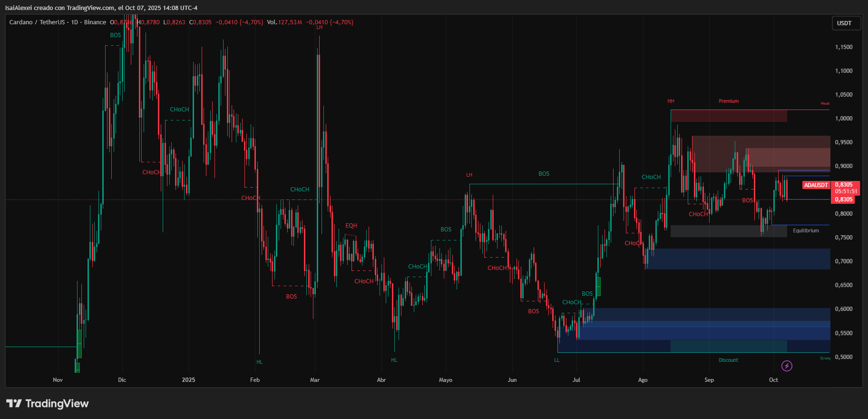868x419 pixels.
Task: Click the "H0,8780" high value in header
Action: (x=148, y=22)
